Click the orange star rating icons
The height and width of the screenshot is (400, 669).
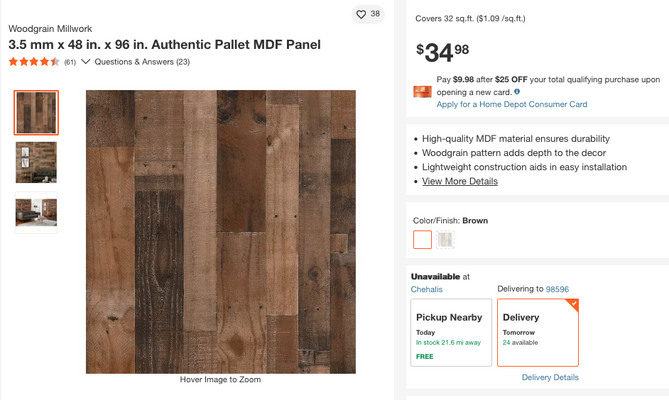point(34,62)
